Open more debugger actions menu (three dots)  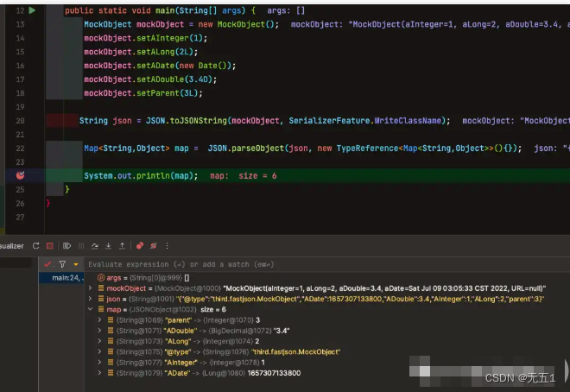tap(167, 246)
